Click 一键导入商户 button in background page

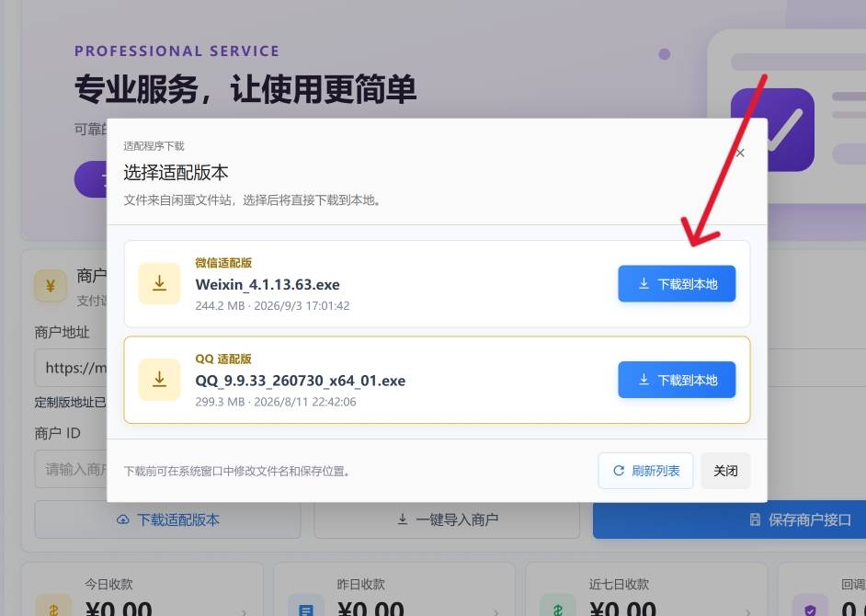pyautogui.click(x=447, y=519)
